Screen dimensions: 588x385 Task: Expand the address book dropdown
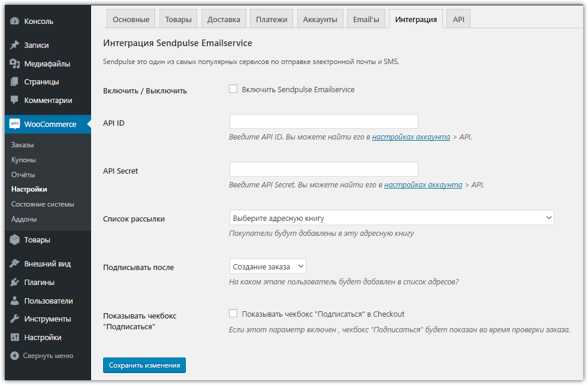pos(391,218)
